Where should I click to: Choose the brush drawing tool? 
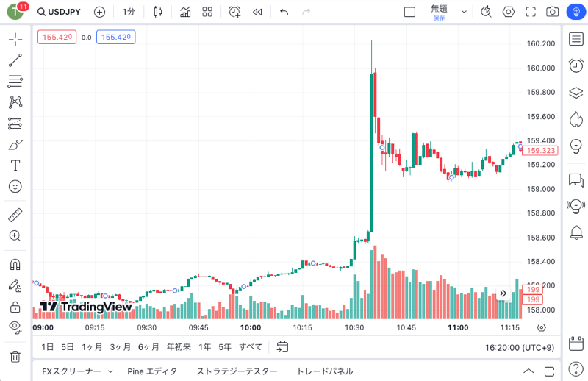15,144
